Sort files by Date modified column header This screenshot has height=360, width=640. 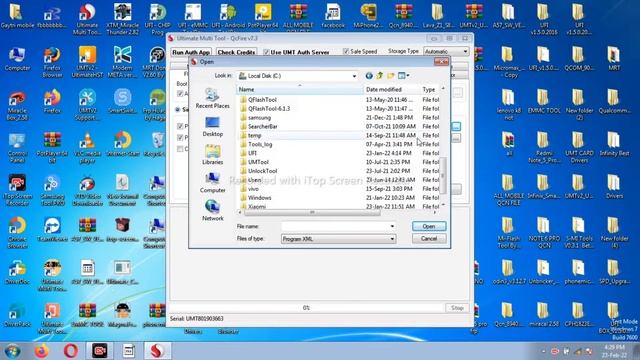[391, 89]
